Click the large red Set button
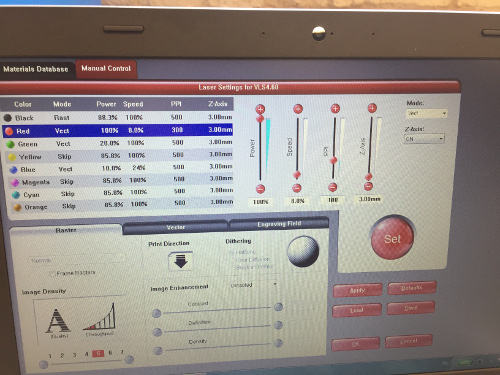 (x=392, y=238)
